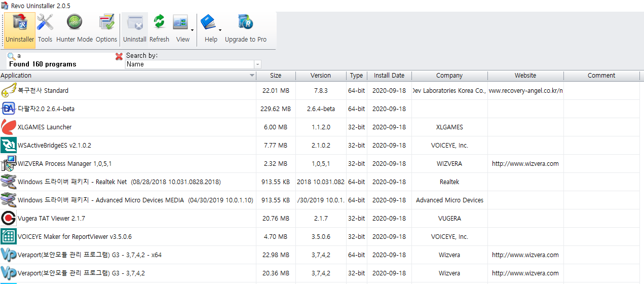Sort by Company column header
The height and width of the screenshot is (284, 644).
[449, 76]
